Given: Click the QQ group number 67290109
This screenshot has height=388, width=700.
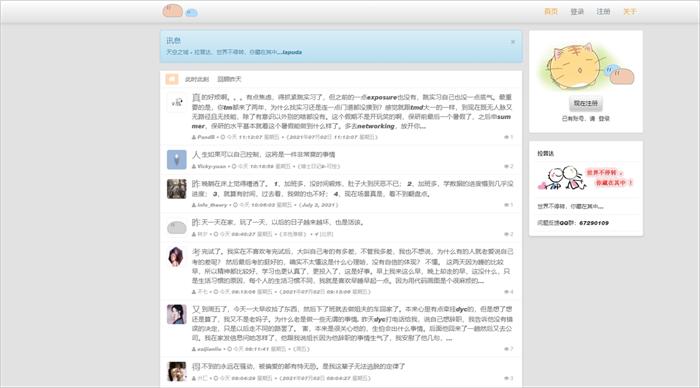Looking at the screenshot, I should (x=594, y=223).
